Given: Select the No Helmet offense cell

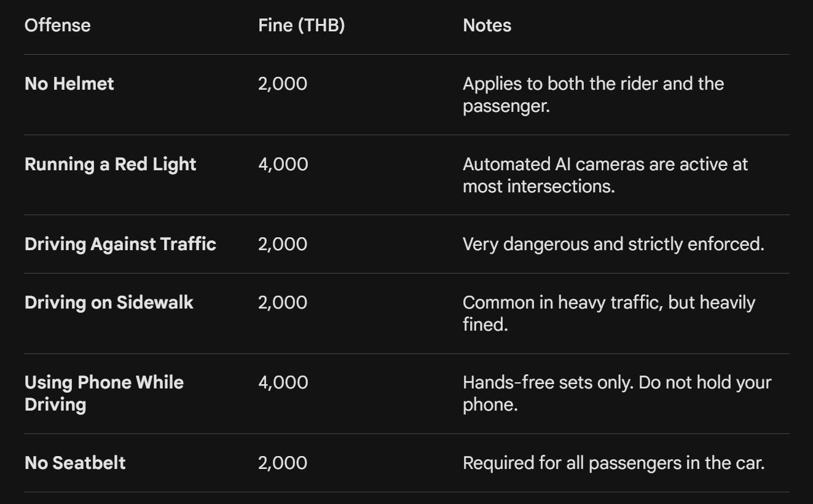Looking at the screenshot, I should pyautogui.click(x=69, y=84).
